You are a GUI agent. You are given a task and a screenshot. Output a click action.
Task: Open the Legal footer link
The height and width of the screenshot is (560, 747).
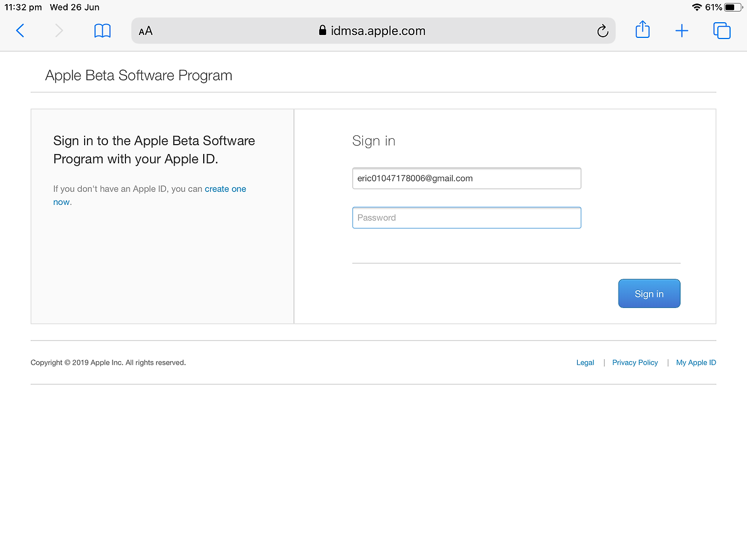[585, 362]
